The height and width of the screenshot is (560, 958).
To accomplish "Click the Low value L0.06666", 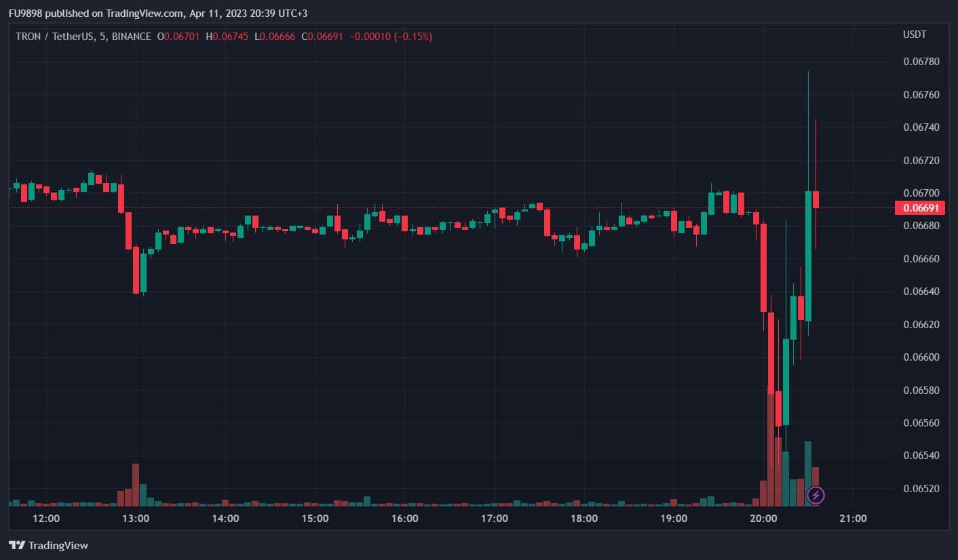I will [x=275, y=36].
